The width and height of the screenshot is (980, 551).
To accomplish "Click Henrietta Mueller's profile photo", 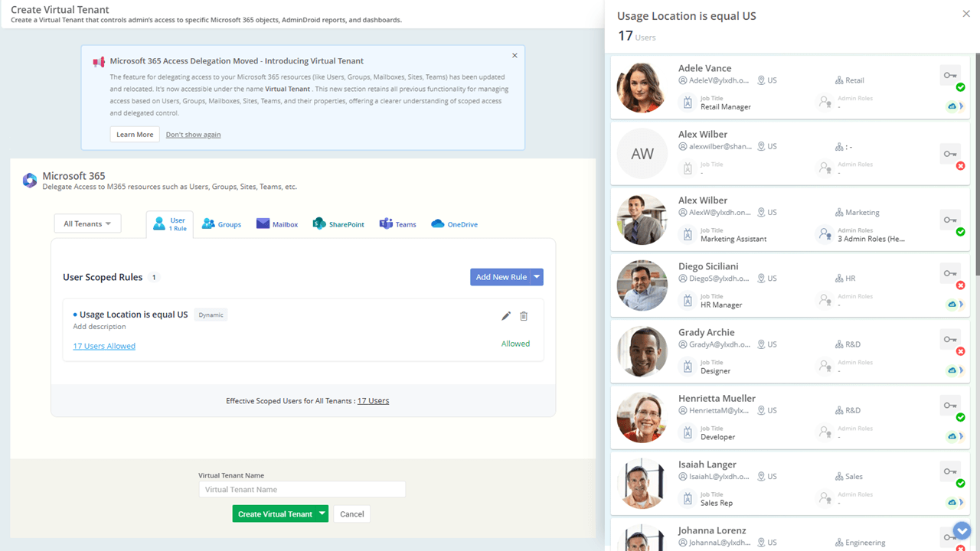I will [x=642, y=418].
